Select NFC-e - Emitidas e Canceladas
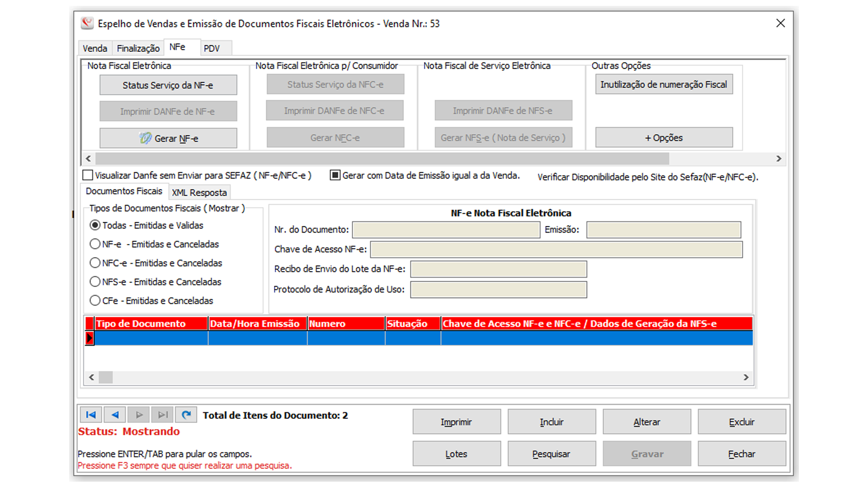Image resolution: width=868 pixels, height=488 pixels. tap(156, 263)
